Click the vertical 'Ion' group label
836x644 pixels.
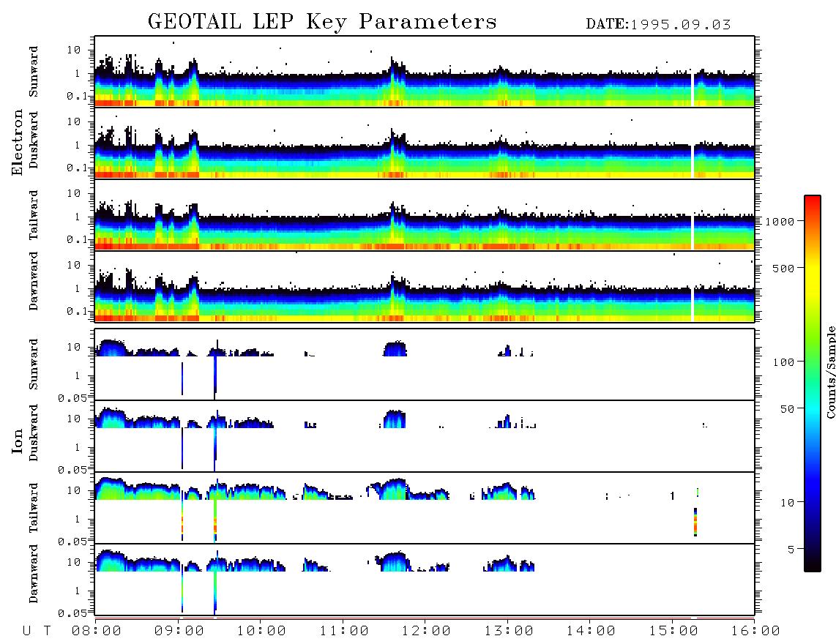pyautogui.click(x=18, y=441)
